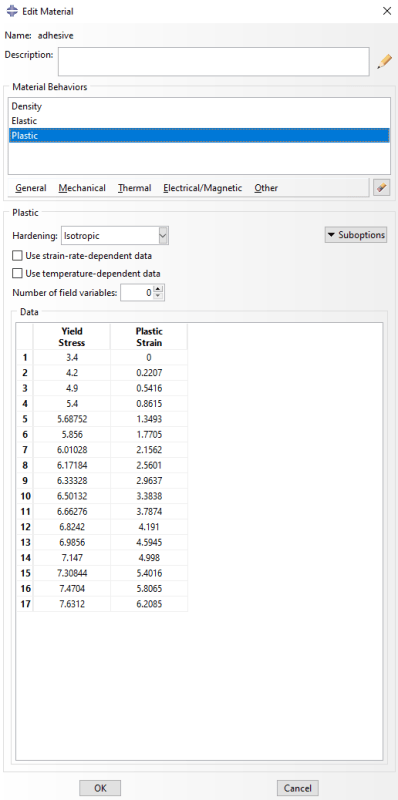Click yield stress cell 6.33328
This screenshot has height=800, width=398.
click(x=71, y=481)
